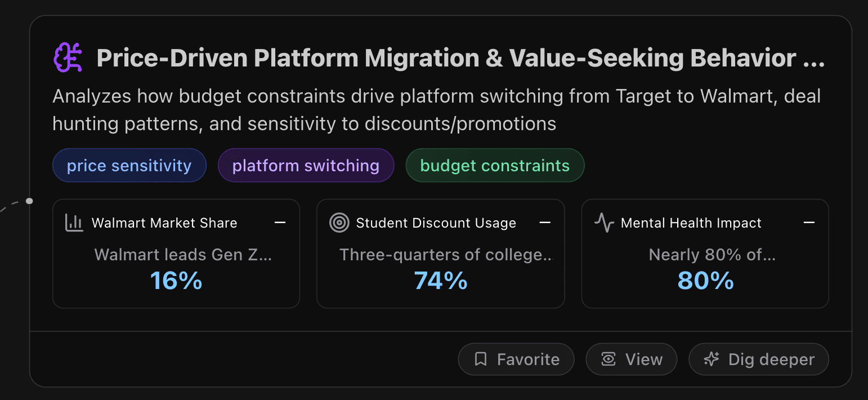Click the Dig deeper button
Viewport: 868px width, 400px height.
pos(758,359)
